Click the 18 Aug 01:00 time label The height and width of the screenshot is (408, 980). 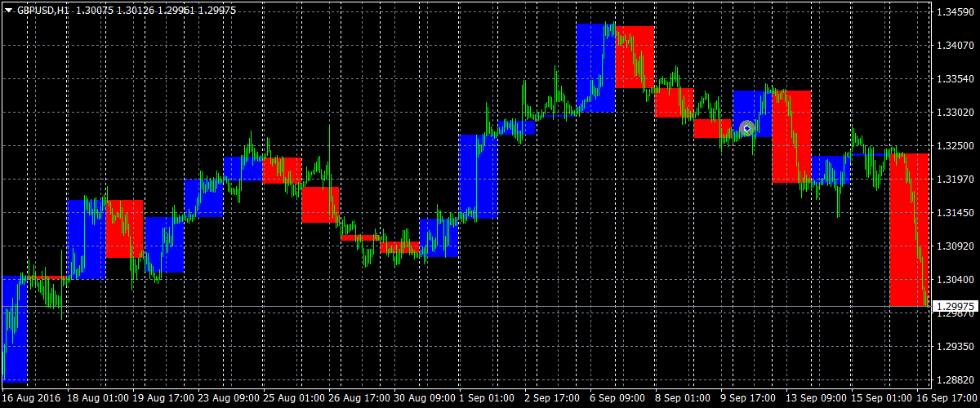(97, 398)
